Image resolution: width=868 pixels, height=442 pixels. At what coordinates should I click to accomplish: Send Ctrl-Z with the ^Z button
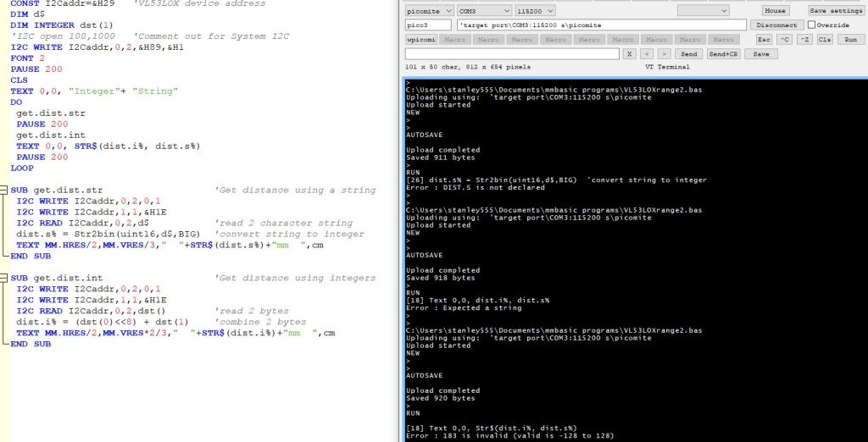(x=804, y=40)
